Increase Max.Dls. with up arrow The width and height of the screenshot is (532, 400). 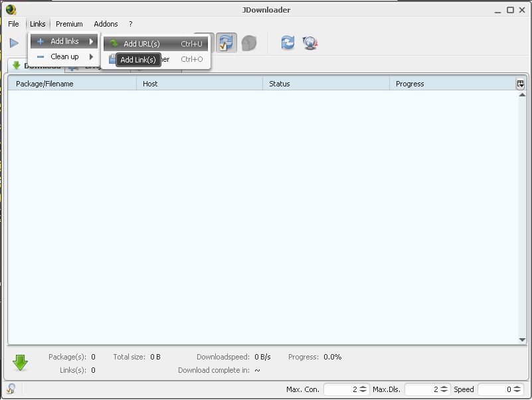pyautogui.click(x=444, y=387)
